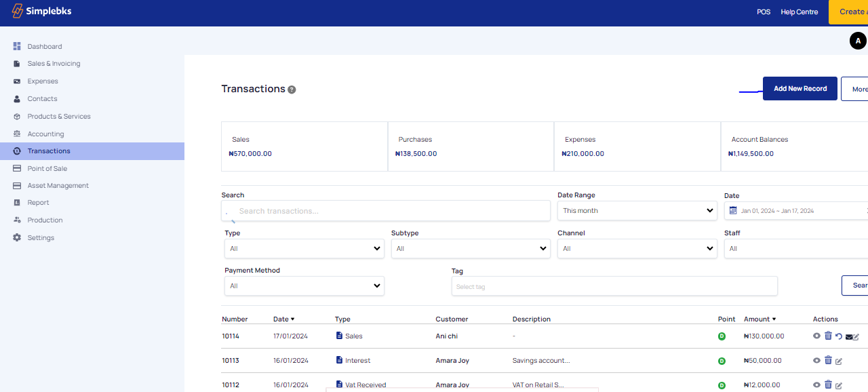
Task: Click the calendar icon in Date field
Action: pos(733,211)
